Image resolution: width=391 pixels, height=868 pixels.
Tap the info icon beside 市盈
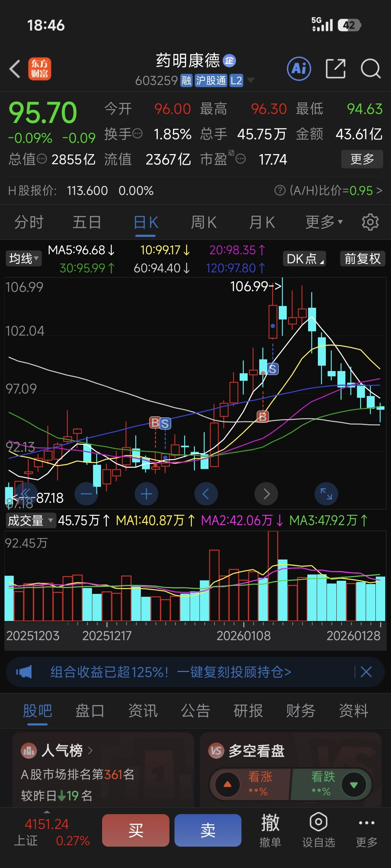[241, 159]
